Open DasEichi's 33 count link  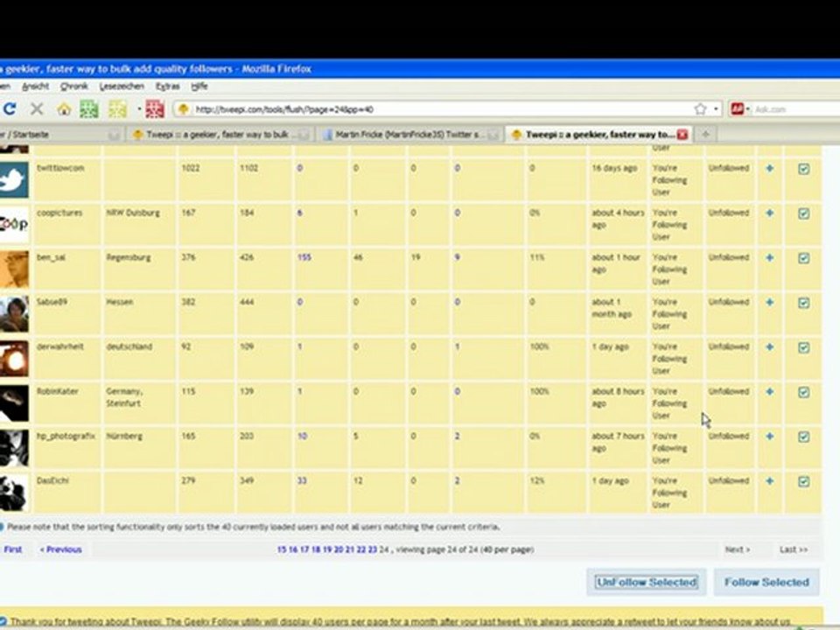pyautogui.click(x=302, y=481)
